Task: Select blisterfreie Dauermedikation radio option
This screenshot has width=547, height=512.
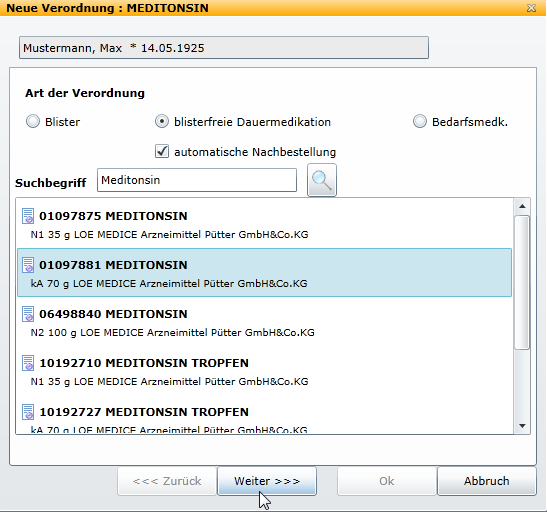Action: 162,122
